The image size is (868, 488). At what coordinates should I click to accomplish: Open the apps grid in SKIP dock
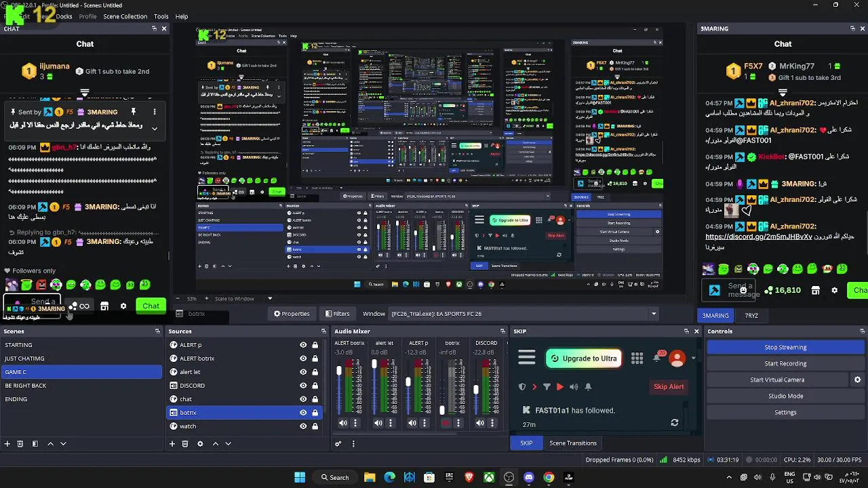point(637,358)
